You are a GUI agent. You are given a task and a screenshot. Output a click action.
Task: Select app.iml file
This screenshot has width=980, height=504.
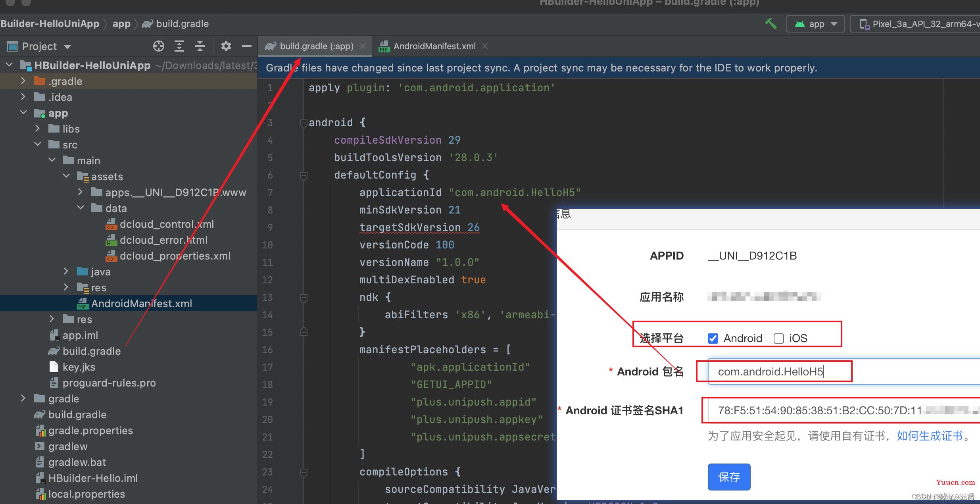point(74,335)
